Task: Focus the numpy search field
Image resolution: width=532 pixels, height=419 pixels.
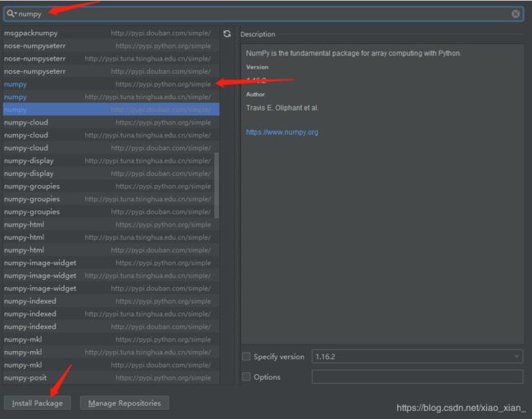Action: point(263,14)
